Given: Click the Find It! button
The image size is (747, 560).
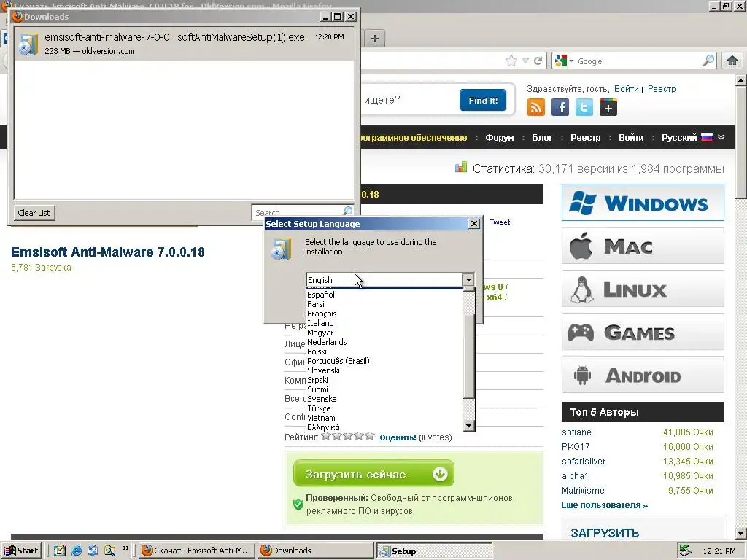Looking at the screenshot, I should pyautogui.click(x=483, y=100).
